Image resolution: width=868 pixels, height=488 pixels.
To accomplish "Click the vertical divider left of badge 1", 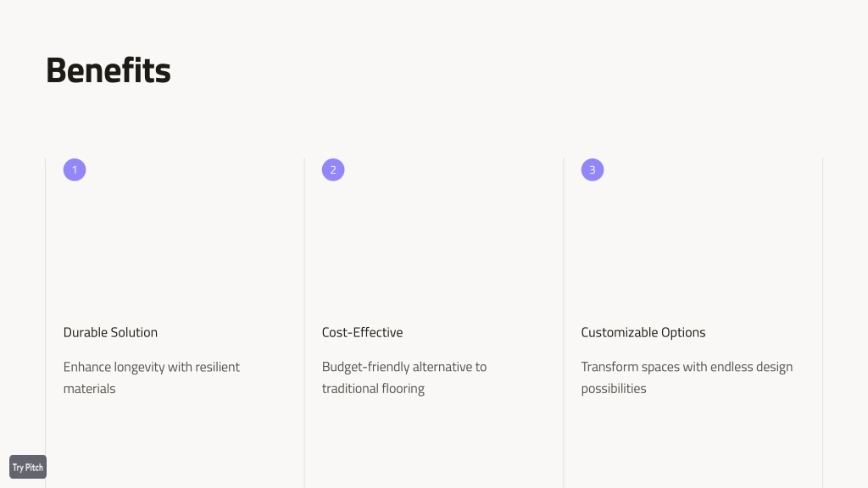I will point(46,323).
